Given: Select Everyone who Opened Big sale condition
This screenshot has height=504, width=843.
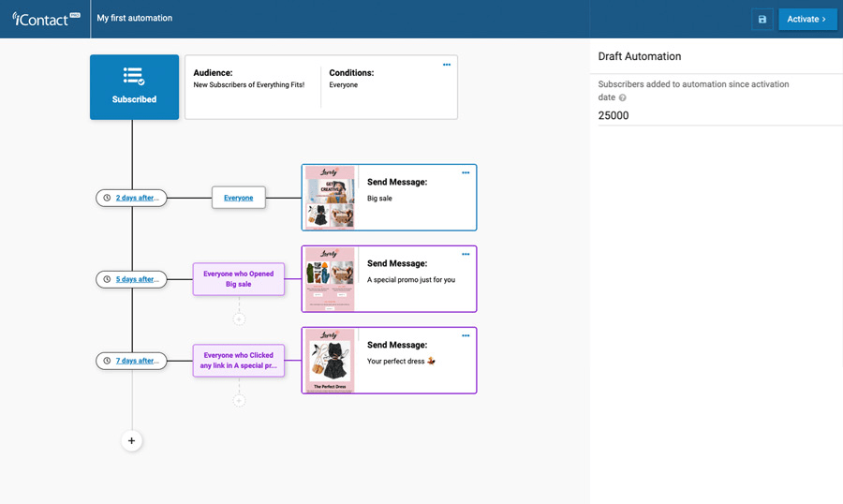Looking at the screenshot, I should 238,278.
